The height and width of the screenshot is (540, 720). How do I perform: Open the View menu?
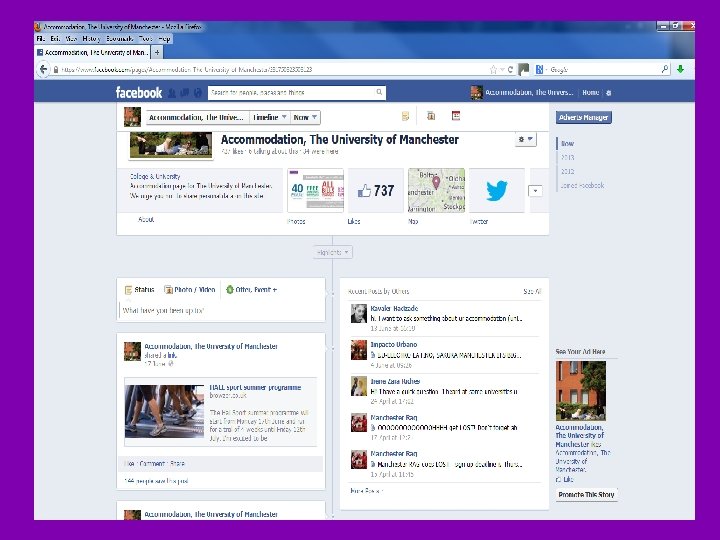pyautogui.click(x=71, y=39)
